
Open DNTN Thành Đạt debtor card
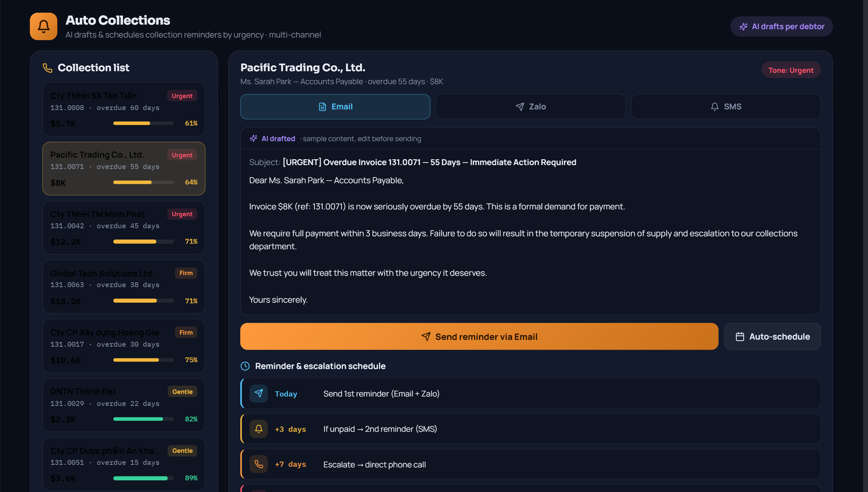point(124,405)
